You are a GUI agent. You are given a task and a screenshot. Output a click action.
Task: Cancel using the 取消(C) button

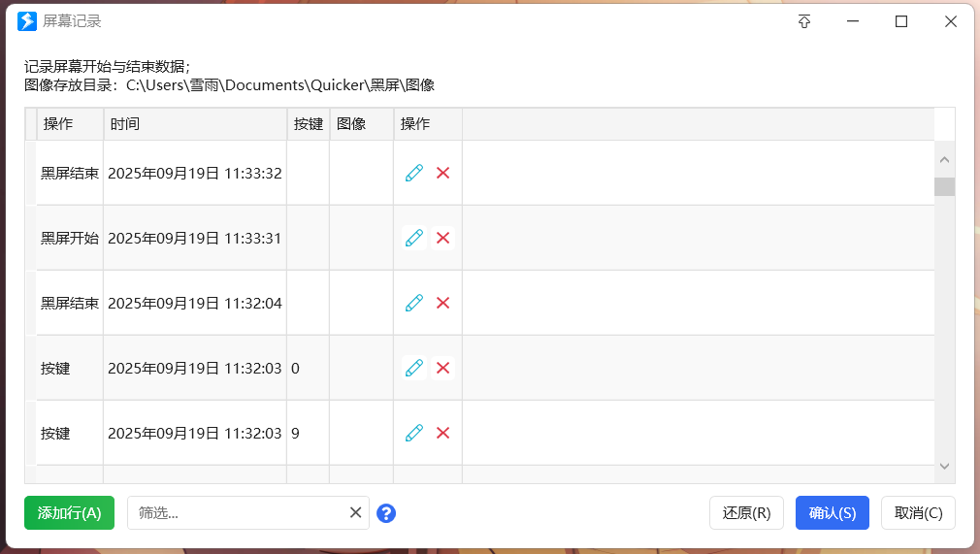coord(918,513)
